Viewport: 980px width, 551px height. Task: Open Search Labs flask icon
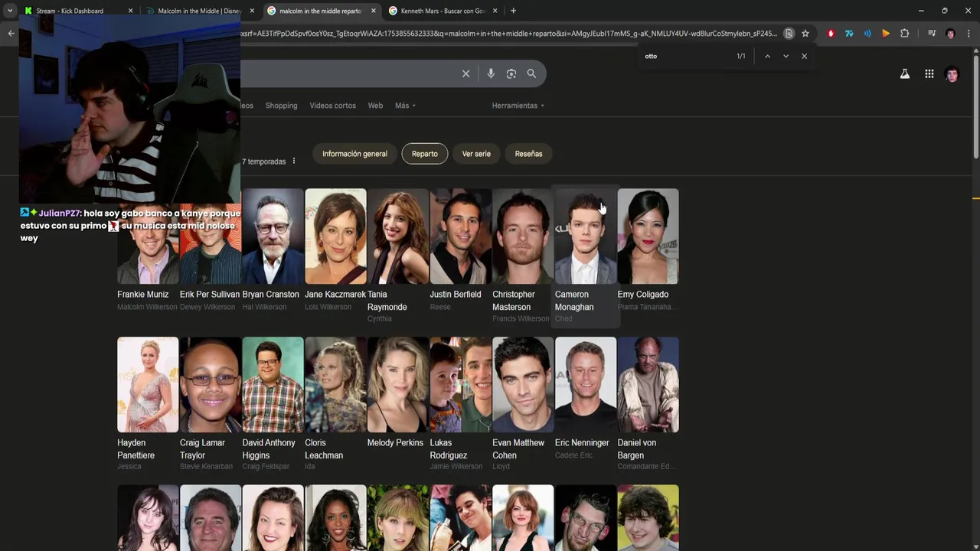click(x=905, y=74)
